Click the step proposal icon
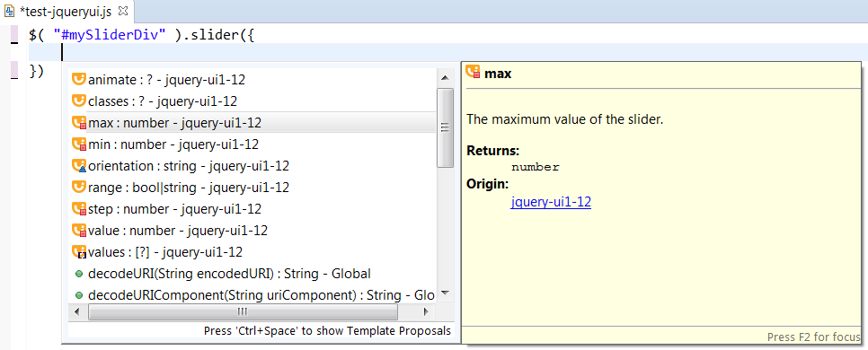Image resolution: width=868 pixels, height=350 pixels. coord(79,209)
